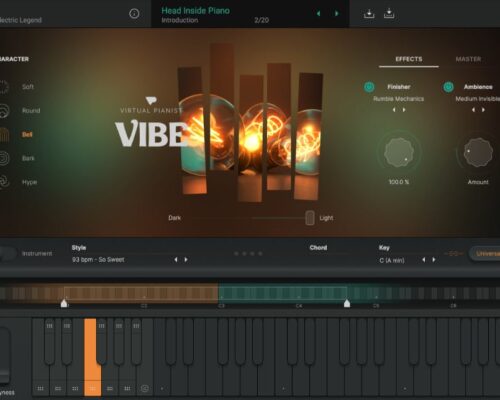Select next Ambience preset arrow
Screen dimensions: 500x400
click(x=483, y=110)
